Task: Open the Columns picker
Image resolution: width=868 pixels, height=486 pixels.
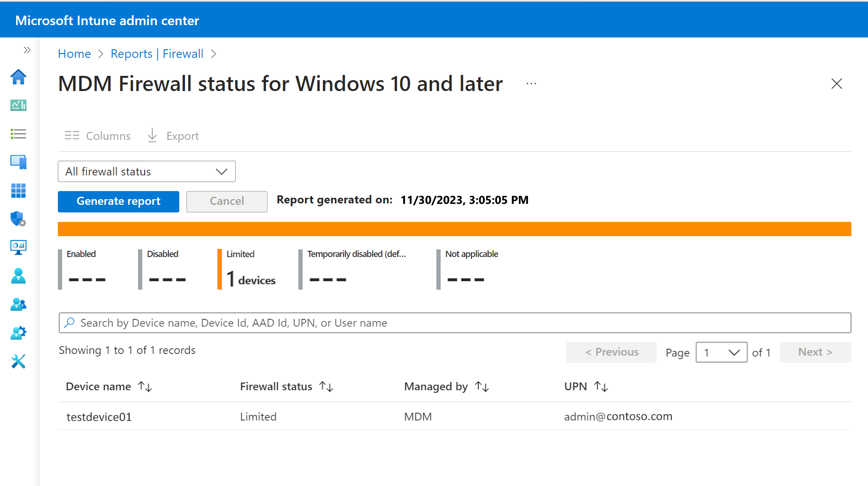Action: (x=97, y=136)
